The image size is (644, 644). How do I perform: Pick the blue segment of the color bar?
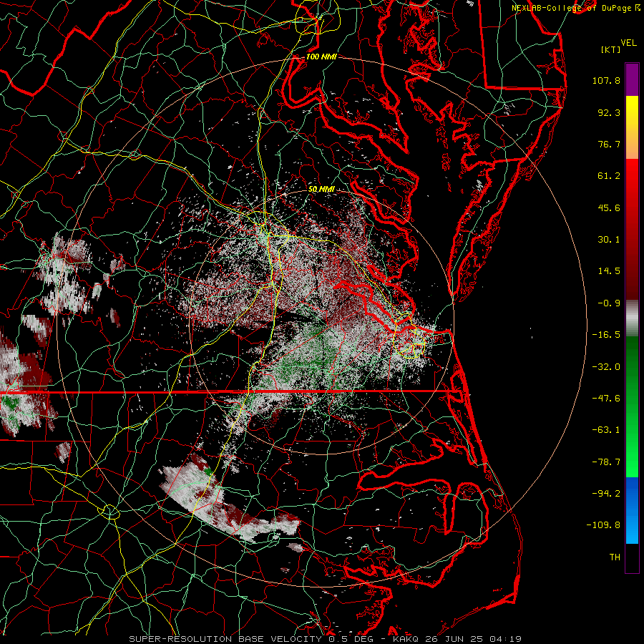pos(632,510)
